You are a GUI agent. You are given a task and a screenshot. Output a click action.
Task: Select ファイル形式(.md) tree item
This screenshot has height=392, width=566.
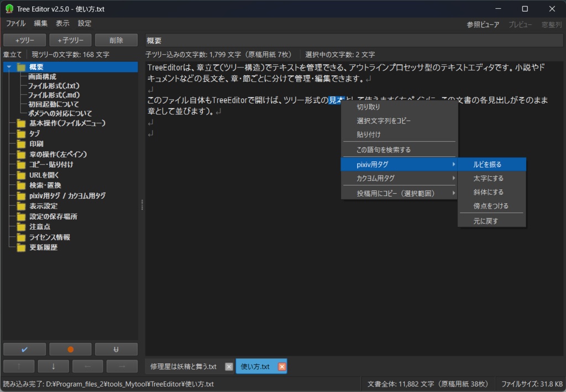[54, 95]
